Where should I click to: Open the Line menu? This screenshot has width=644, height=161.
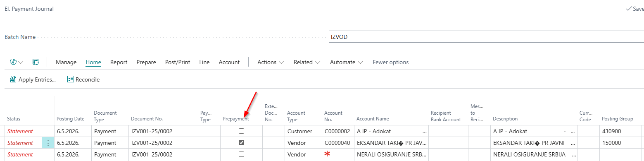click(x=204, y=62)
